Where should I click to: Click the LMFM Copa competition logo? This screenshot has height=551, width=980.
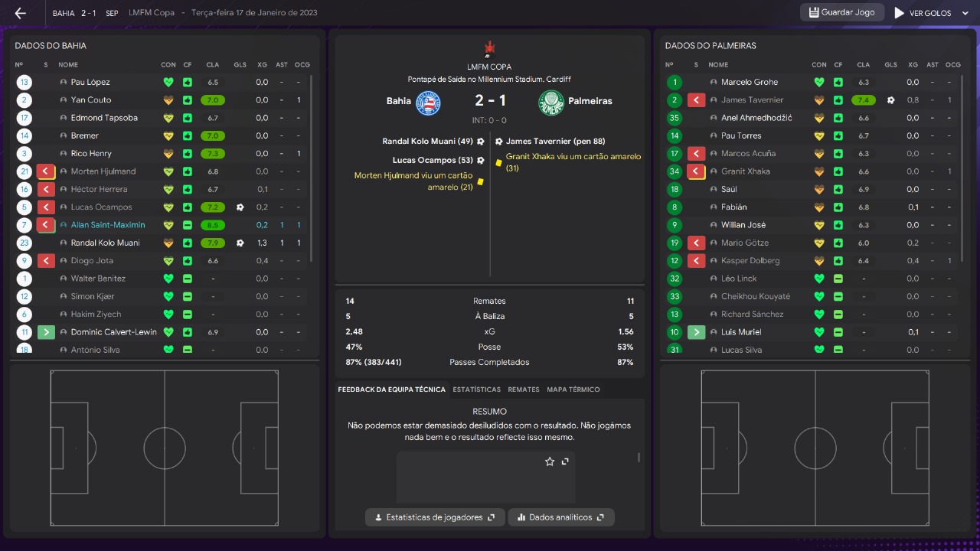coord(489,49)
